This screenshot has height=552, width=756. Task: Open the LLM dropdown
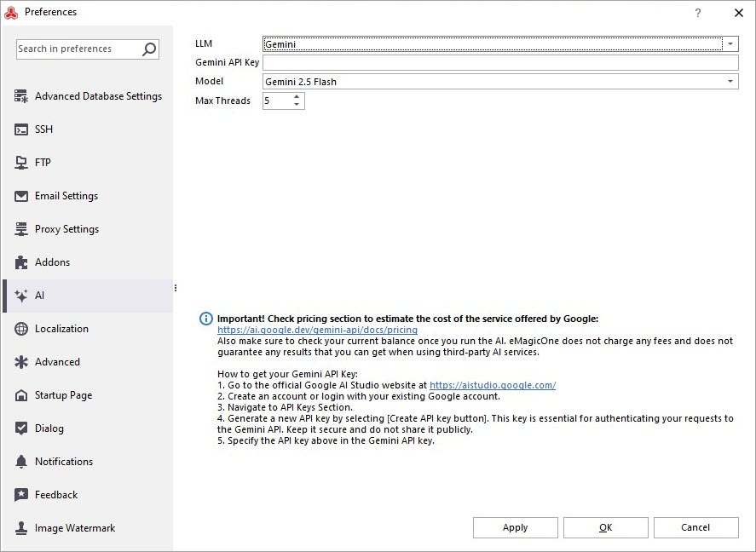(731, 43)
